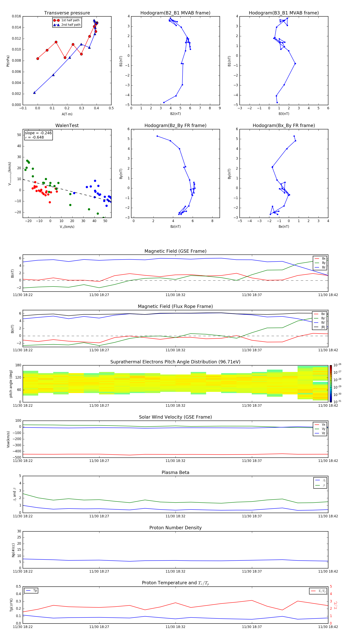Click the 'Tp' legend entry in temperature panel

[31, 591]
